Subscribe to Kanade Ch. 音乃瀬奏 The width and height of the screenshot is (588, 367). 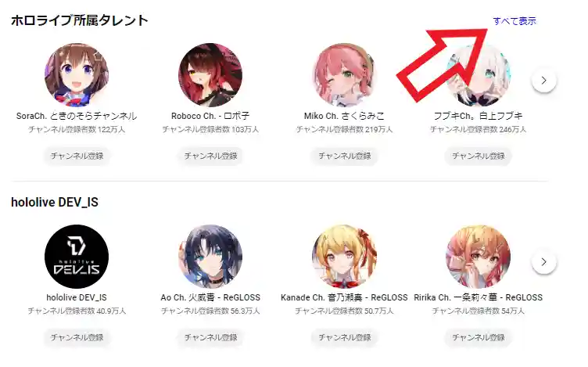click(344, 337)
